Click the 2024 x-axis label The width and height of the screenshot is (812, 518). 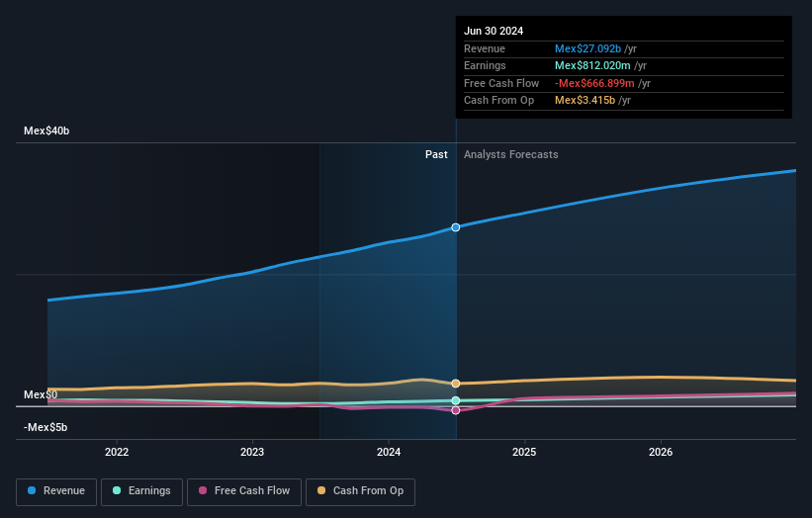(x=389, y=452)
